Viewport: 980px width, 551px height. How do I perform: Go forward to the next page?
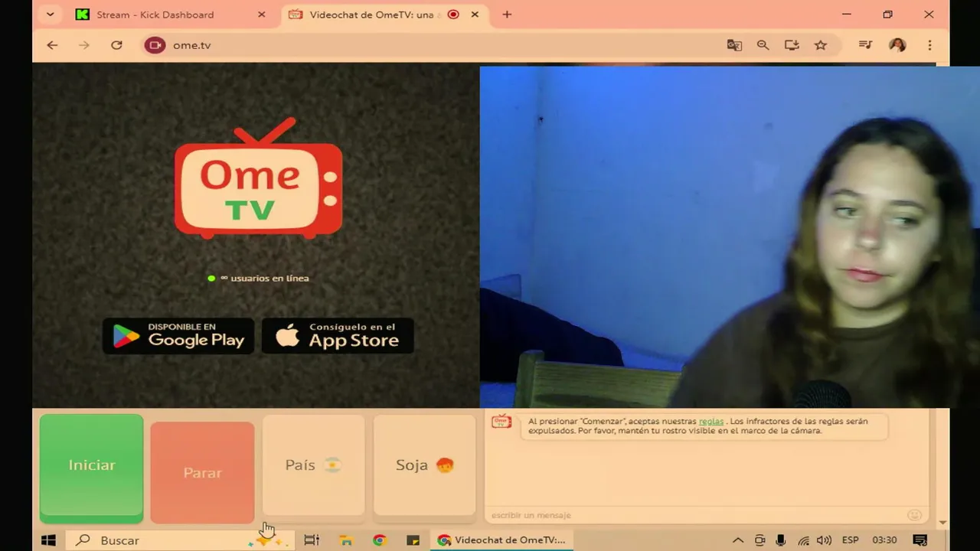(x=84, y=45)
